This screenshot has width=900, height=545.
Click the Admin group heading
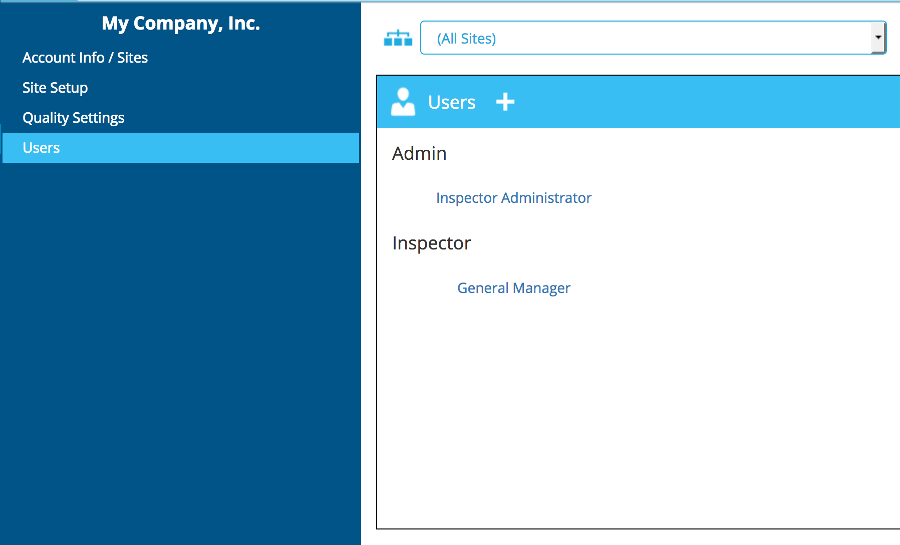tap(419, 154)
